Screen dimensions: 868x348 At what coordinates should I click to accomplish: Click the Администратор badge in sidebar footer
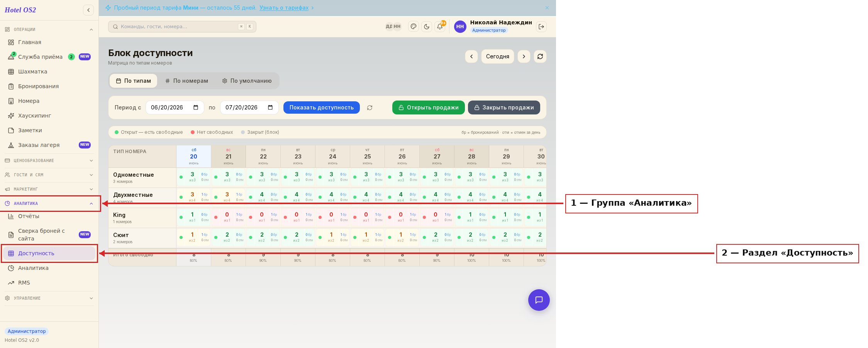click(x=27, y=331)
